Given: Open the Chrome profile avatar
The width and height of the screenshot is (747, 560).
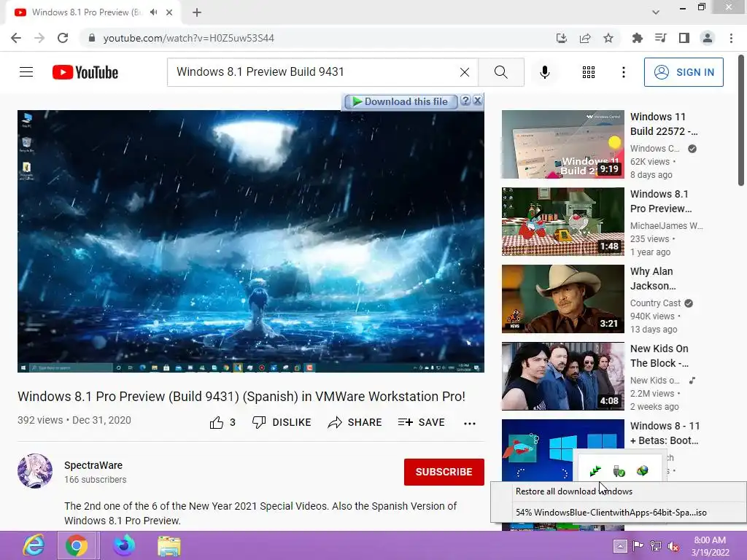Looking at the screenshot, I should click(x=708, y=38).
